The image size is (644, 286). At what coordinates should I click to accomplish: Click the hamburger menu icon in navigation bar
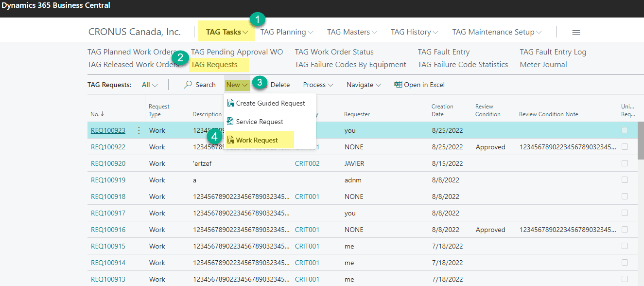point(576,32)
